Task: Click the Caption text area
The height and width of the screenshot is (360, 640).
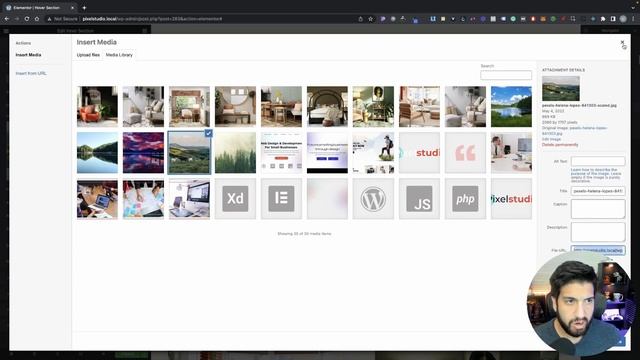Action: pos(598,209)
